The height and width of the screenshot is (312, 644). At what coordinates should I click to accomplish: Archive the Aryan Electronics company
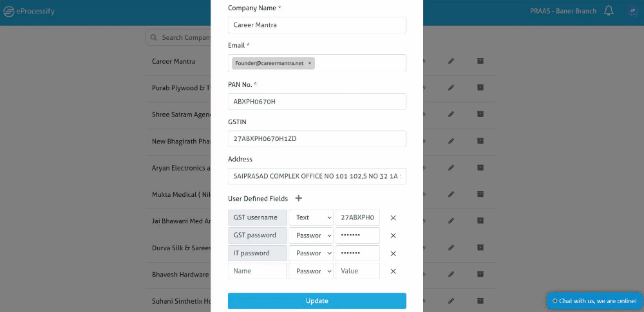pos(480,167)
